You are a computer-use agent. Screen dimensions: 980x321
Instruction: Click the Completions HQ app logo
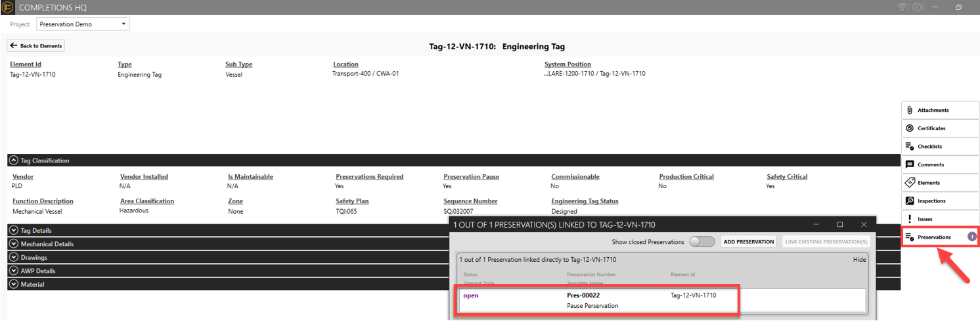click(7, 7)
